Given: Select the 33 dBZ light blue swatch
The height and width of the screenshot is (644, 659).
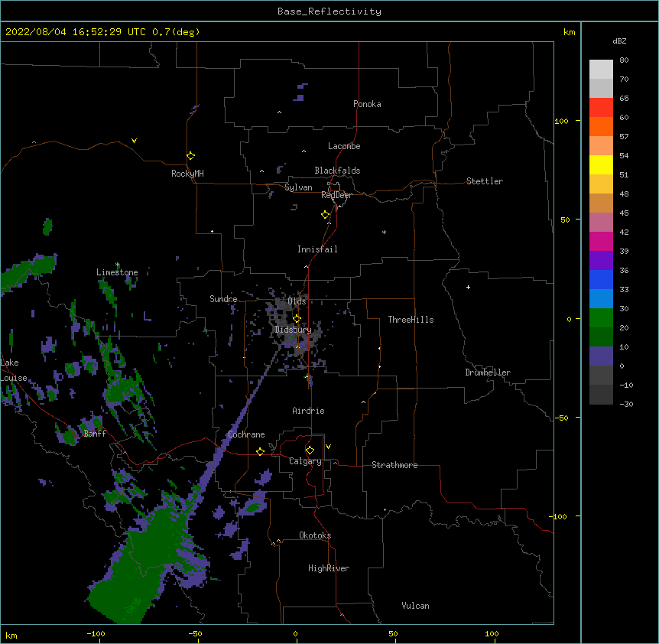Looking at the screenshot, I should pos(601,298).
